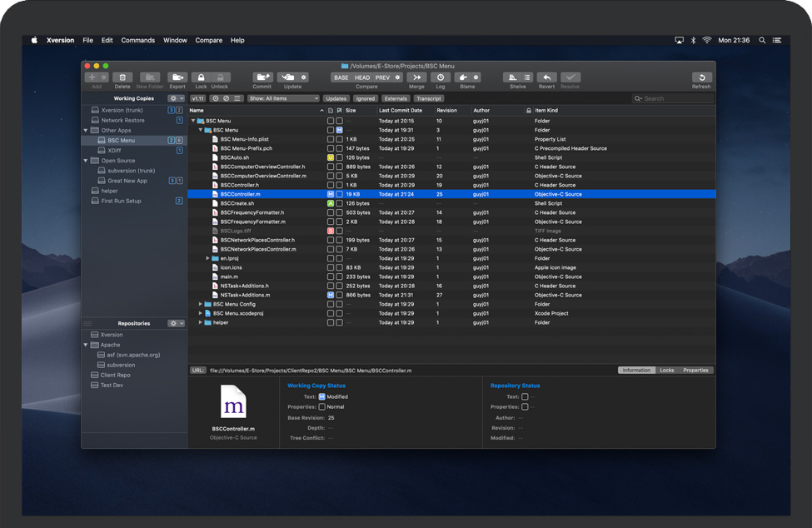Screen dimensions: 812x528
Task: Open the Log history icon
Action: coord(440,77)
